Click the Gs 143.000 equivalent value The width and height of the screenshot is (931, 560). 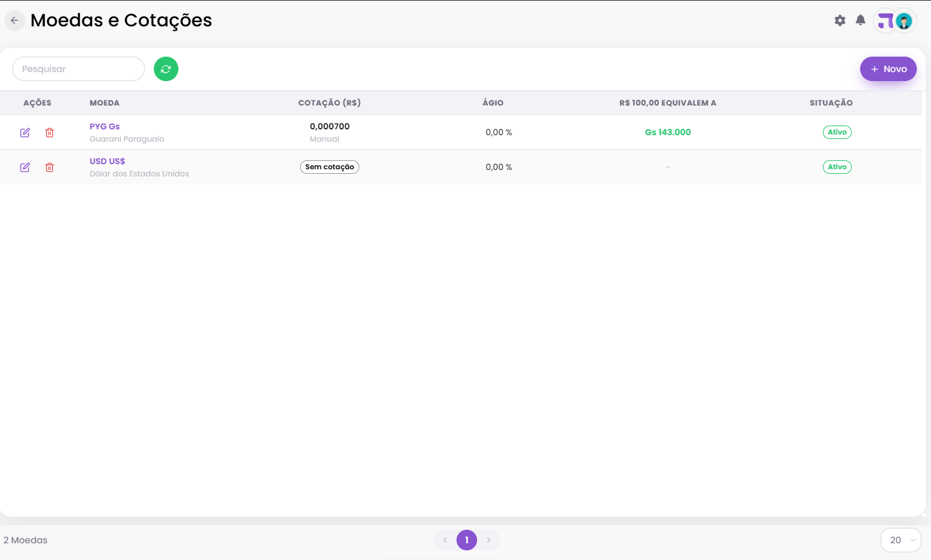(x=668, y=132)
